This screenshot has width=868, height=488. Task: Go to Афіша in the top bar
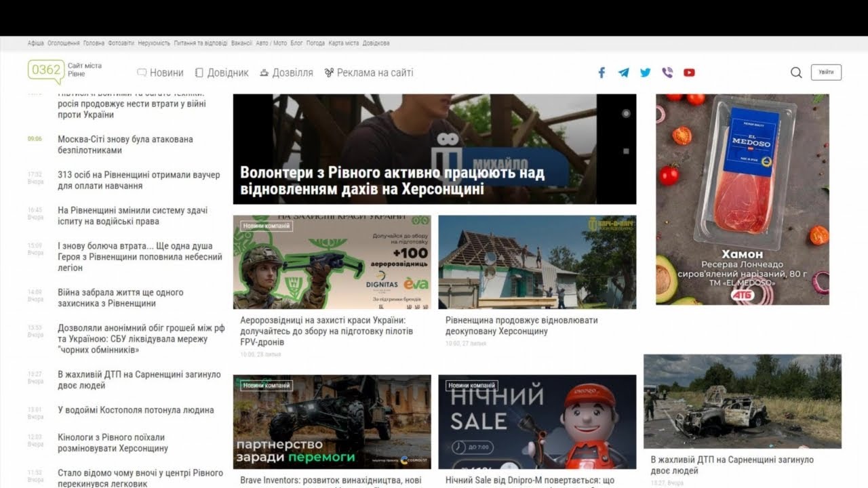tap(36, 43)
